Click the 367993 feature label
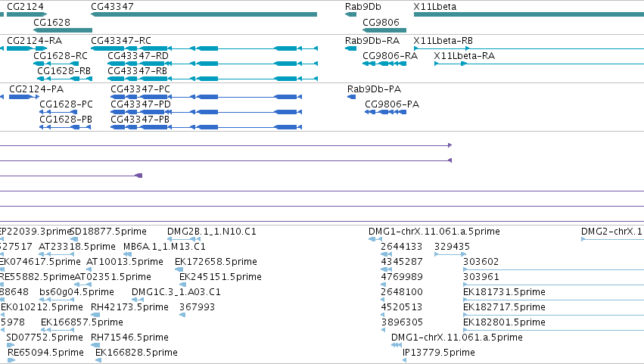Viewport: 644px width, 364px height. pyautogui.click(x=198, y=308)
